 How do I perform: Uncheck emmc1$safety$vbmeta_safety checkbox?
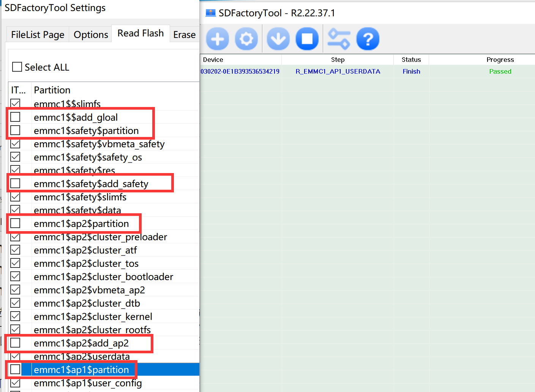point(15,143)
